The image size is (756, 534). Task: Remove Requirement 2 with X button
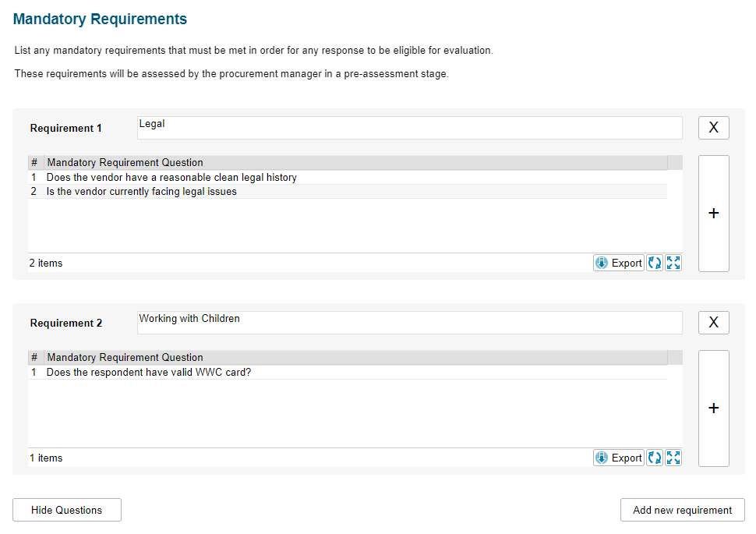(714, 323)
